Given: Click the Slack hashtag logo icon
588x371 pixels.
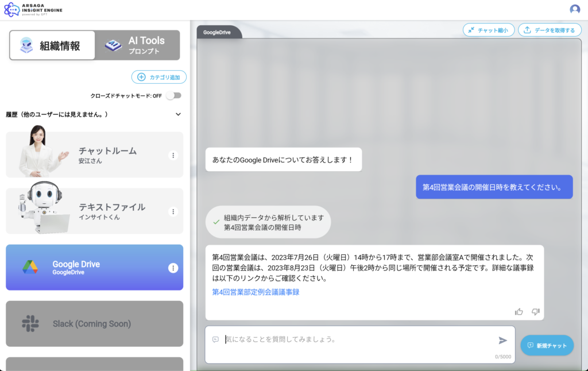Looking at the screenshot, I should click(x=30, y=323).
